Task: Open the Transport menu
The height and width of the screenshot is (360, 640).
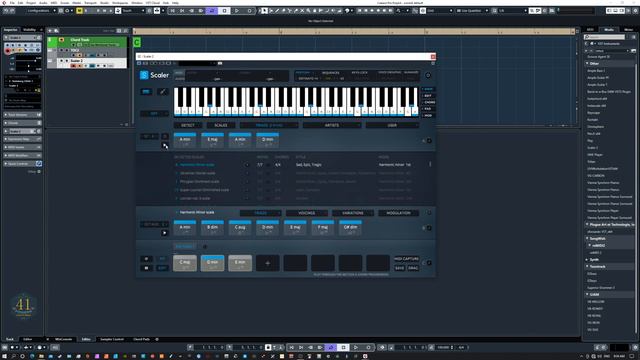Action: pos(90,2)
